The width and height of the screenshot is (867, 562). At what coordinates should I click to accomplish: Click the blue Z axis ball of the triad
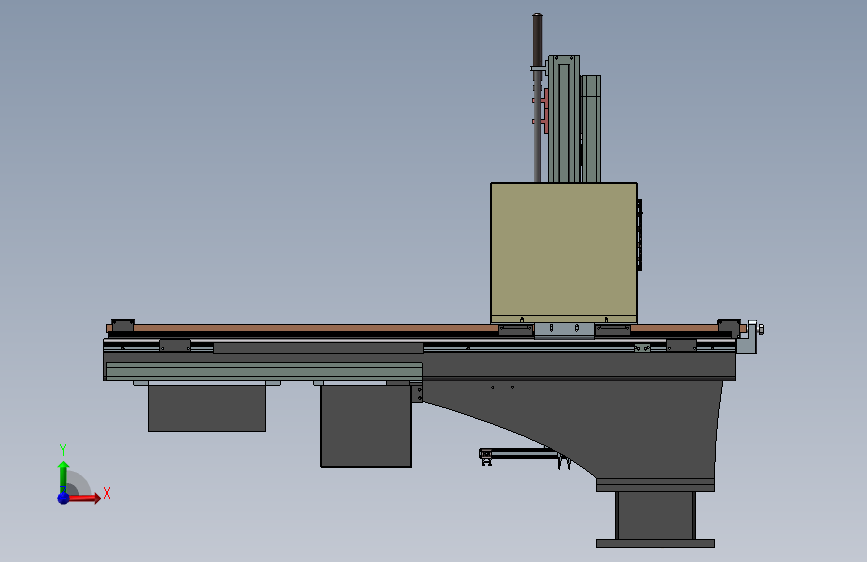click(63, 498)
